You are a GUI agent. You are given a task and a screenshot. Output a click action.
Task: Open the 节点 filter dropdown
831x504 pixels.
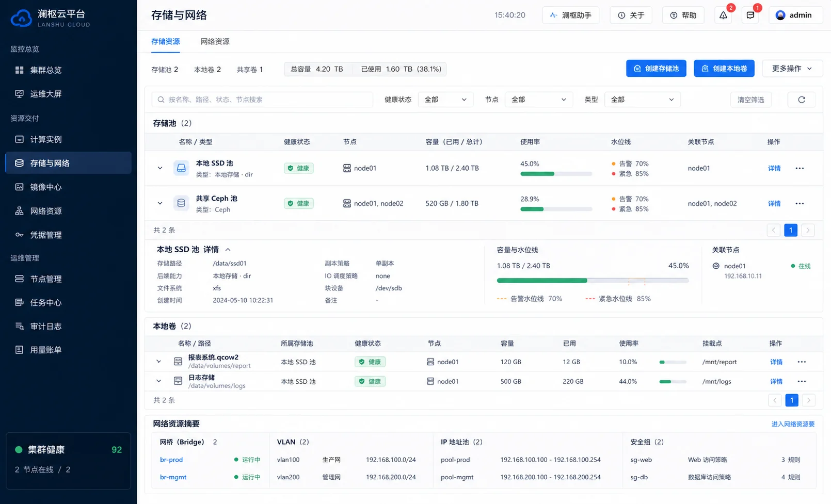[x=538, y=100]
